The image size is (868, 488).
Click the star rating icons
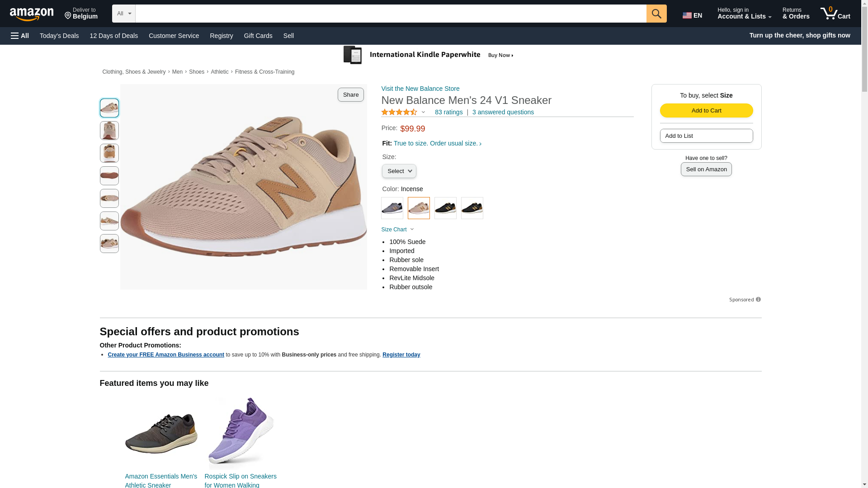tap(399, 112)
